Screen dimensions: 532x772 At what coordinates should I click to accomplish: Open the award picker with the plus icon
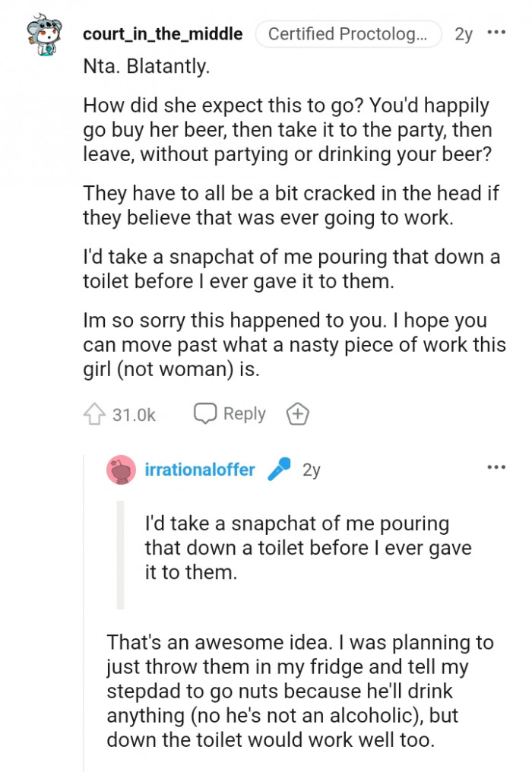tap(297, 413)
